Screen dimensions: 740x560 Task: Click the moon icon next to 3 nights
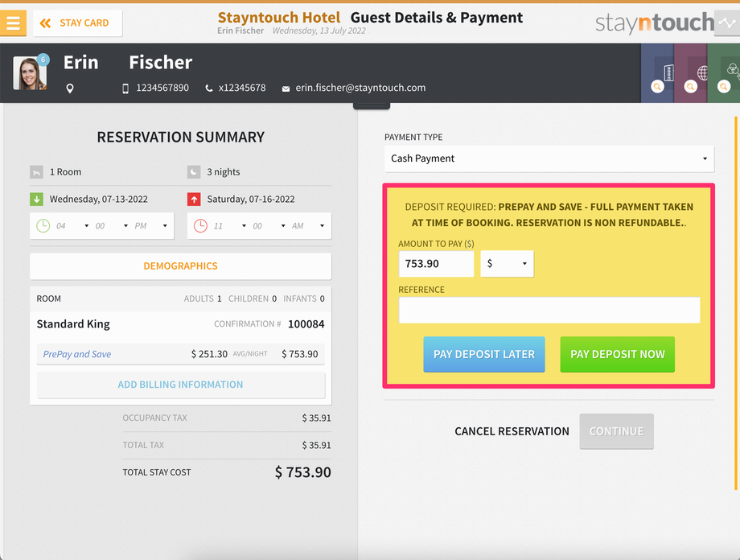pyautogui.click(x=194, y=172)
